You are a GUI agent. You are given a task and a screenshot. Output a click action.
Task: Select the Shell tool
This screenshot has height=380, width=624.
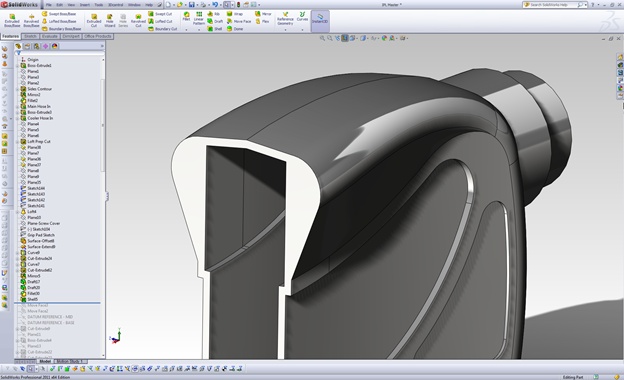215,29
